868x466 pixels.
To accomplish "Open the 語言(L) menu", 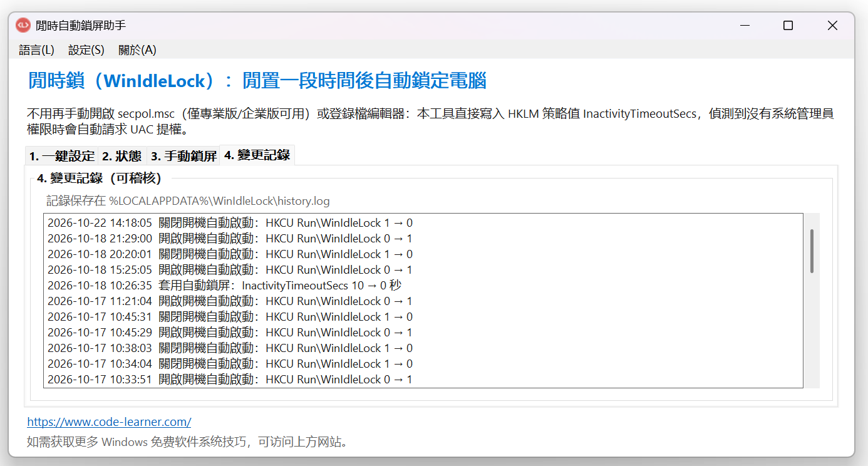I will click(x=36, y=49).
